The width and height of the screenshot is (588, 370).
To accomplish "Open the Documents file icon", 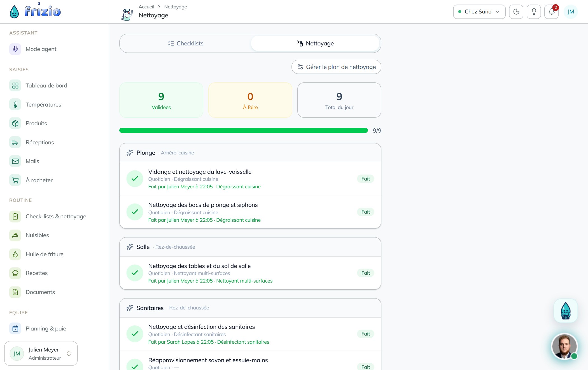I will (15, 292).
